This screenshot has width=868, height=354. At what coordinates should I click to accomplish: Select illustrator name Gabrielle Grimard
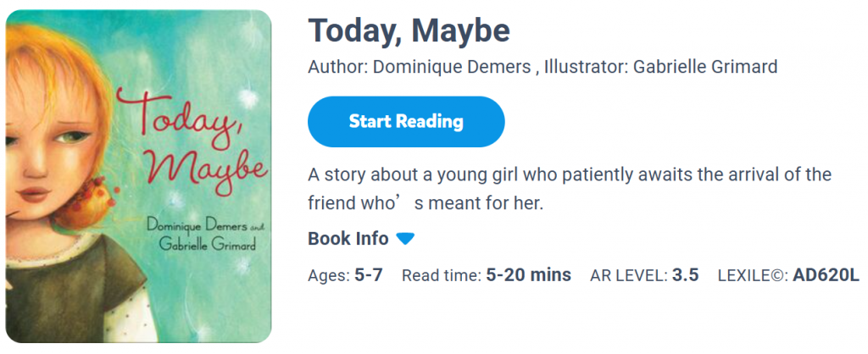tap(704, 67)
